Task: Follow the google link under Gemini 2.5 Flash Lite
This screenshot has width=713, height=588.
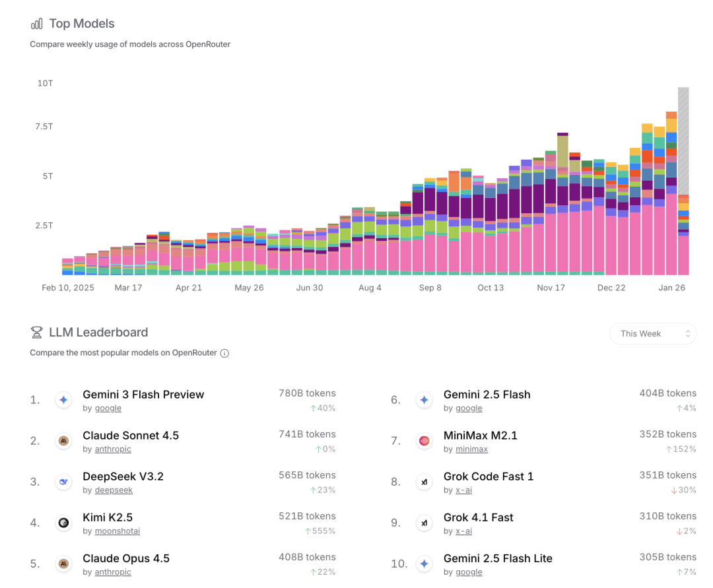Action: pos(469,572)
